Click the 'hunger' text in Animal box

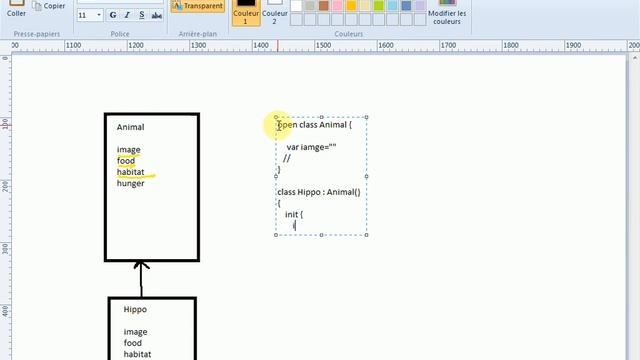(131, 183)
